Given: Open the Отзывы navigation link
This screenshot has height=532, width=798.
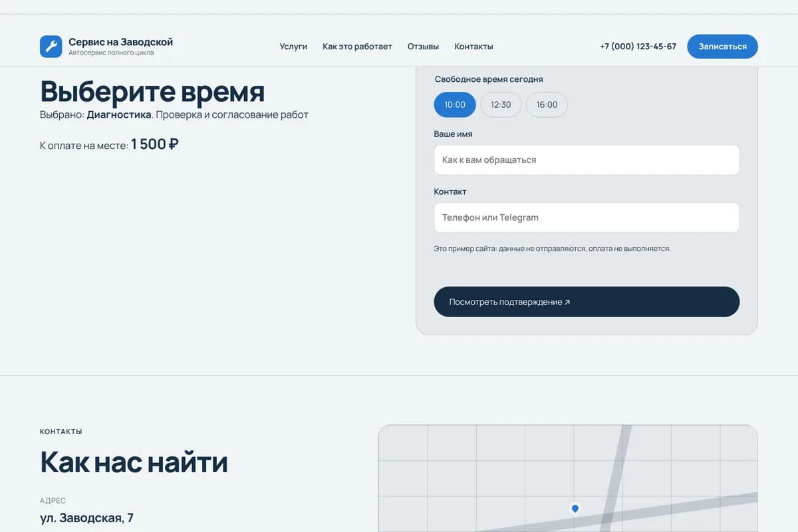Looking at the screenshot, I should (x=423, y=47).
